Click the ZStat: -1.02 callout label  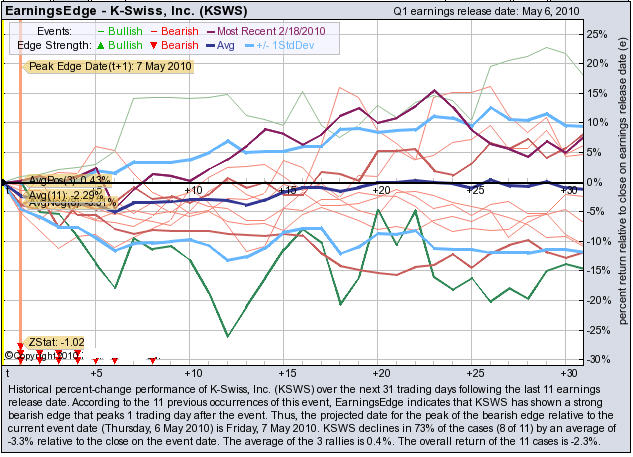tap(56, 341)
